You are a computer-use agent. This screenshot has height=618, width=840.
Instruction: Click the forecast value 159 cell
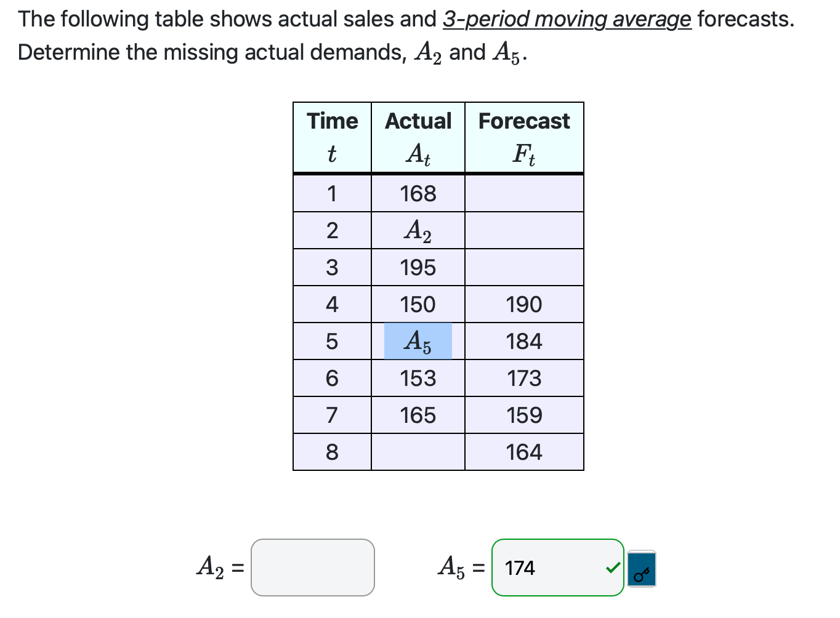pyautogui.click(x=524, y=415)
